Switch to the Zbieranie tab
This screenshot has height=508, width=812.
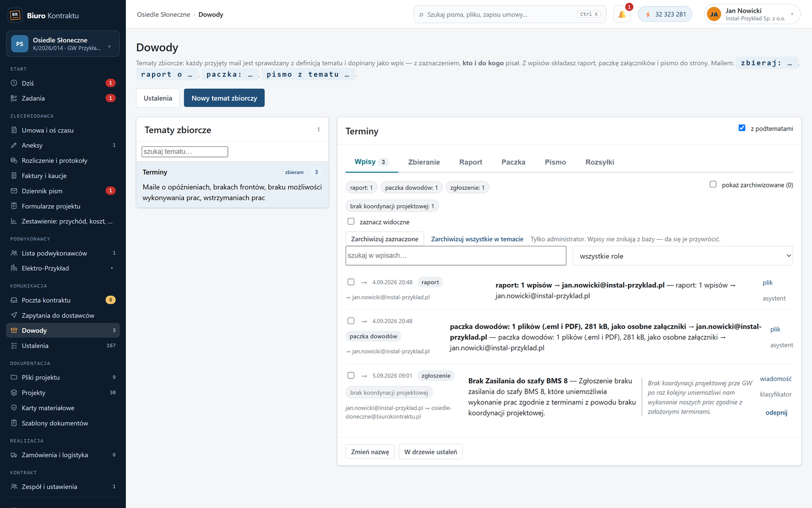[424, 162]
